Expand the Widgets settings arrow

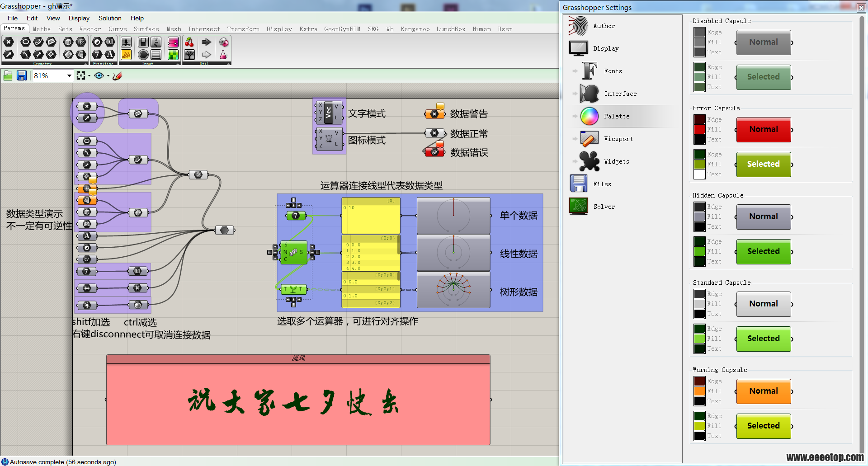click(575, 161)
